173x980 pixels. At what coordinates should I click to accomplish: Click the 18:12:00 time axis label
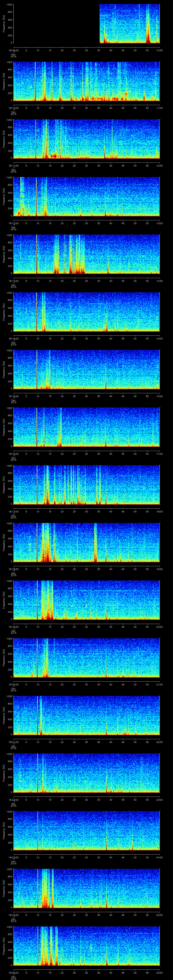point(13,223)
